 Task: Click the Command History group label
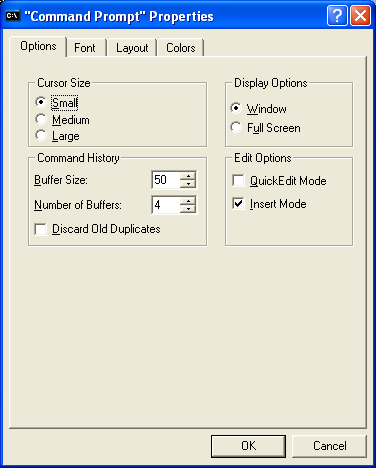tap(78, 158)
